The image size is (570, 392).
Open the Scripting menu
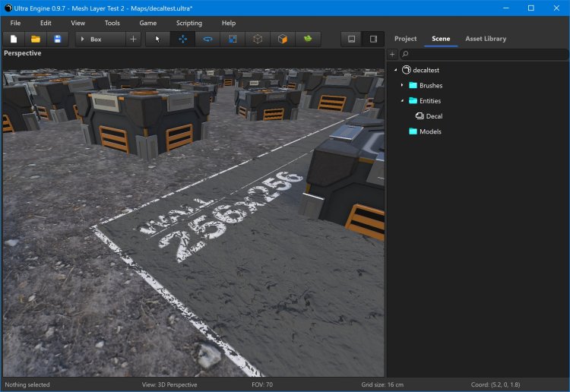[188, 23]
